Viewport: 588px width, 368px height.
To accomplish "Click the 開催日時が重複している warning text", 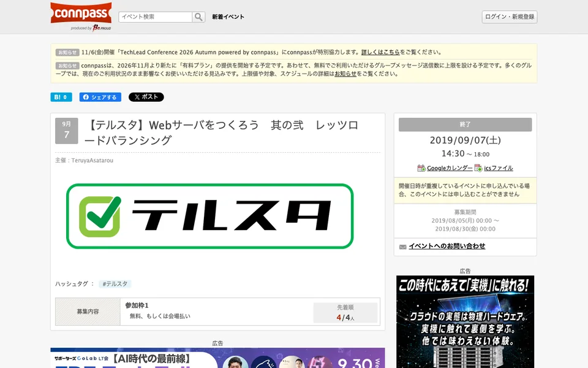I will coord(464,190).
